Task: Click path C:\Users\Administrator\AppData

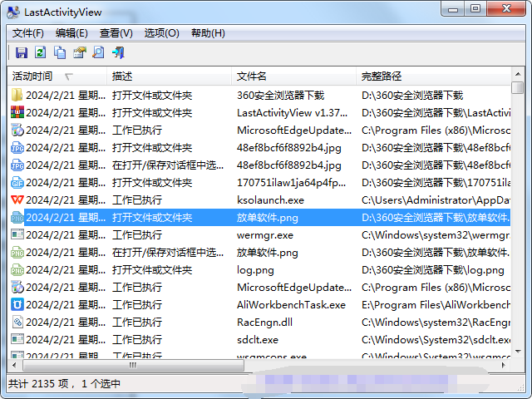Action: pos(436,200)
